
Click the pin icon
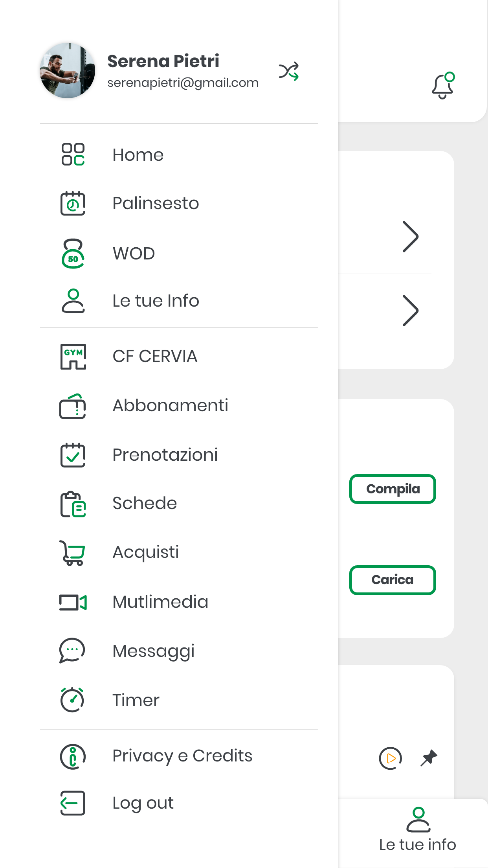(x=429, y=758)
